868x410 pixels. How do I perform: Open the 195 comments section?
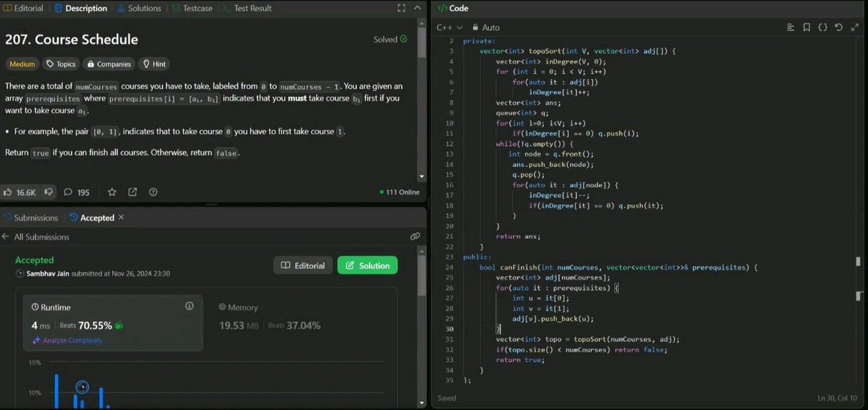[77, 192]
